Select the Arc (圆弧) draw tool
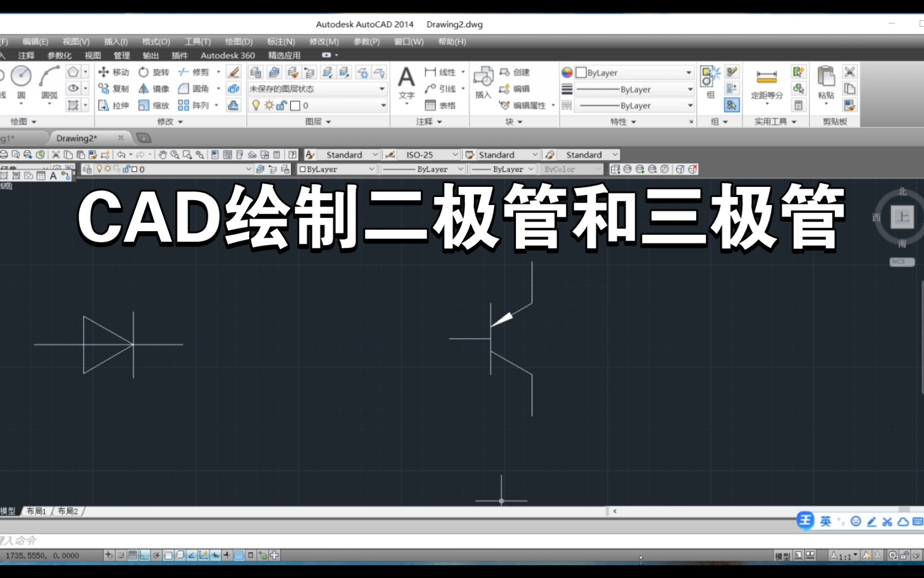Image resolution: width=924 pixels, height=578 pixels. tap(49, 82)
